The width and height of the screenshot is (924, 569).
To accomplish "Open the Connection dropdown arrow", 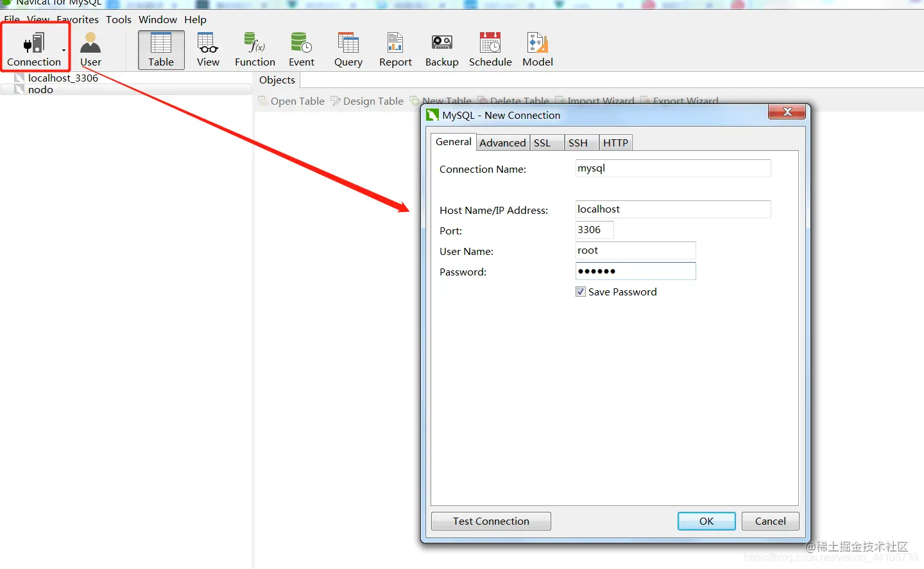I will coord(64,49).
